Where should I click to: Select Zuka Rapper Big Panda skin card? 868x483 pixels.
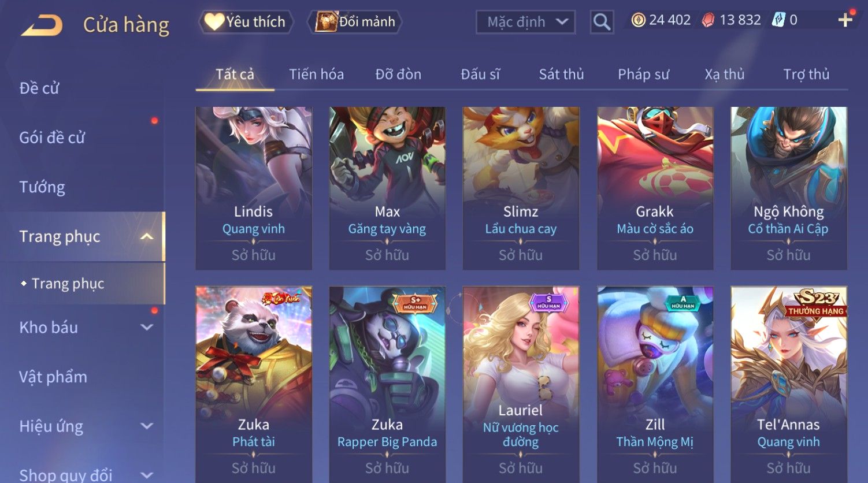coord(387,384)
